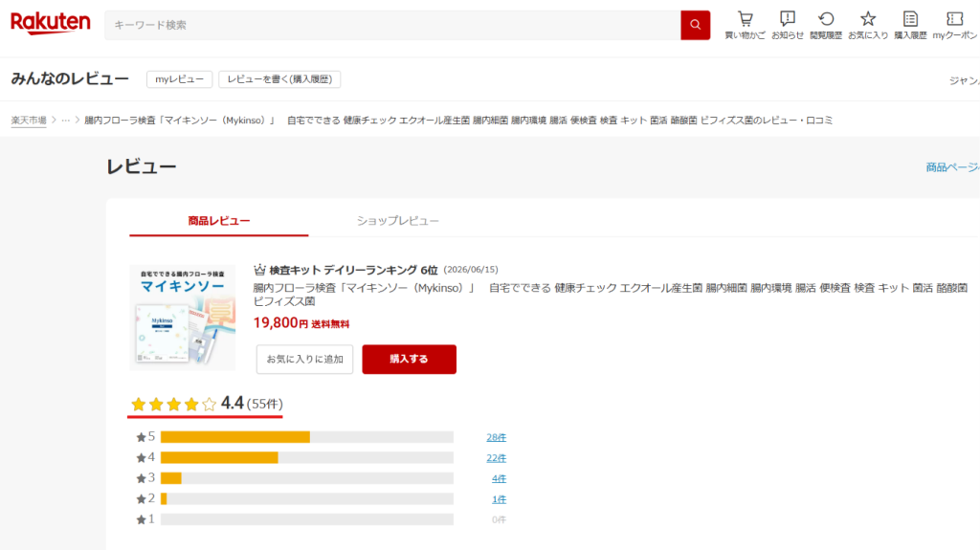
Task: Expand the breadcrumb ellipsis
Action: [x=66, y=120]
